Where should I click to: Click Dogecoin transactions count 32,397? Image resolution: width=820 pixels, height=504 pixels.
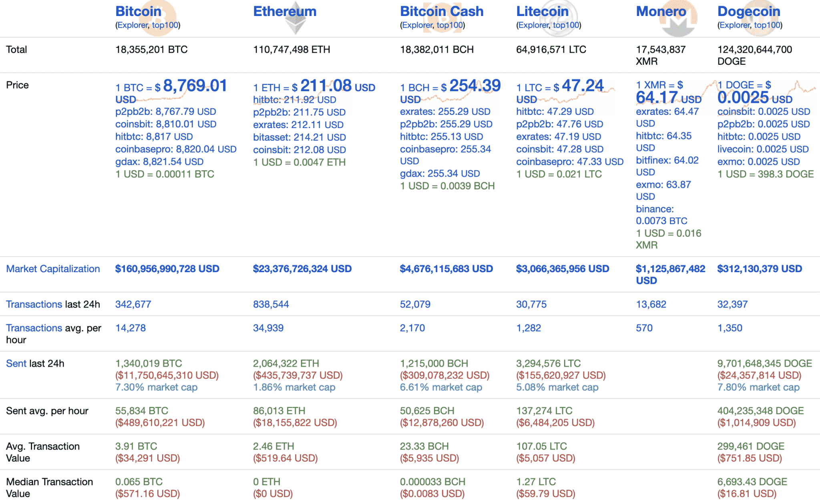pyautogui.click(x=732, y=305)
